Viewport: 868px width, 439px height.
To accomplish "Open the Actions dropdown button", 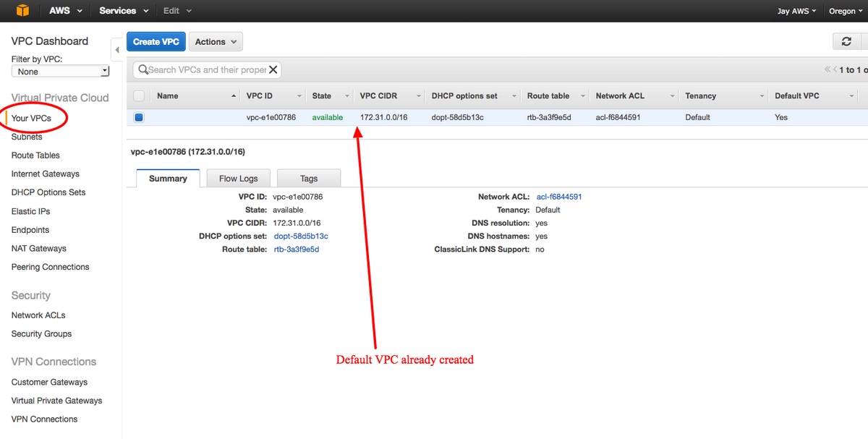I will (216, 42).
